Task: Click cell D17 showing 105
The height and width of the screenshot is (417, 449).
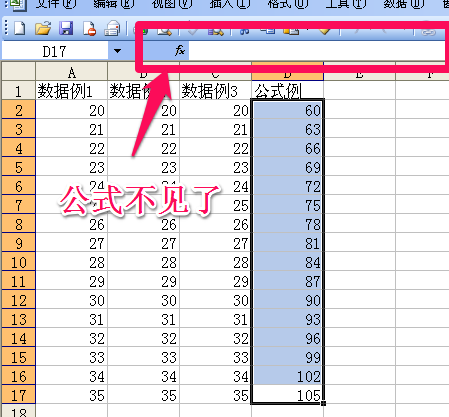Action: click(287, 395)
